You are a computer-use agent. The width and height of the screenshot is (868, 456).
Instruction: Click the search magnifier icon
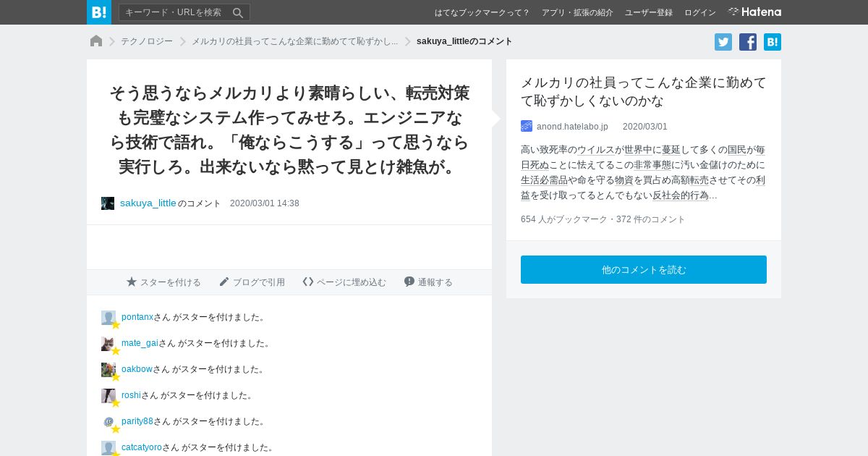pos(238,12)
